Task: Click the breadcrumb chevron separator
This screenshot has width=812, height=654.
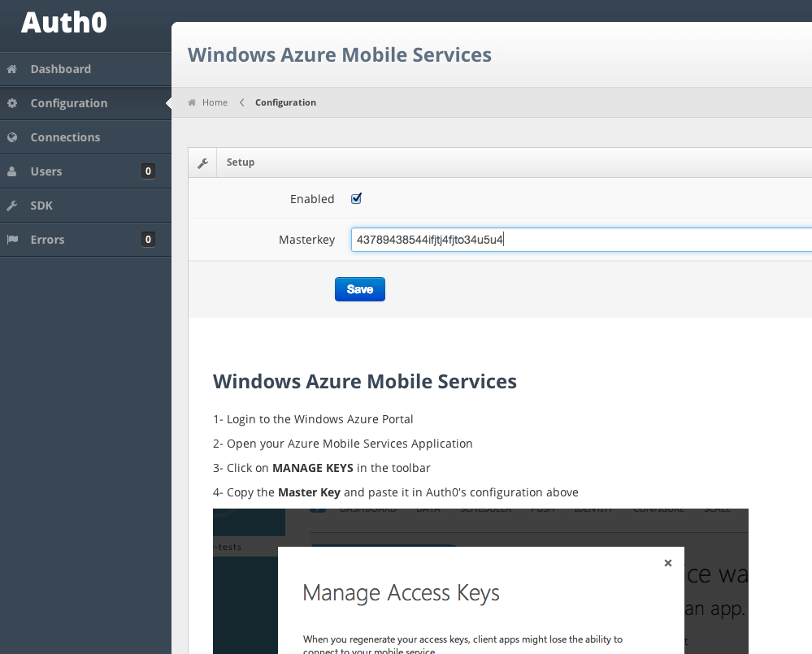Action: point(242,102)
